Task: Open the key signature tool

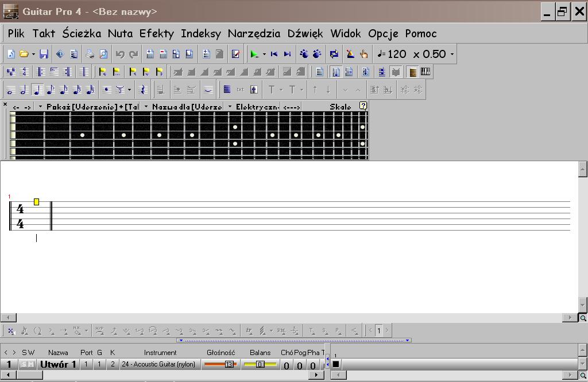Action: pyautogui.click(x=11, y=72)
